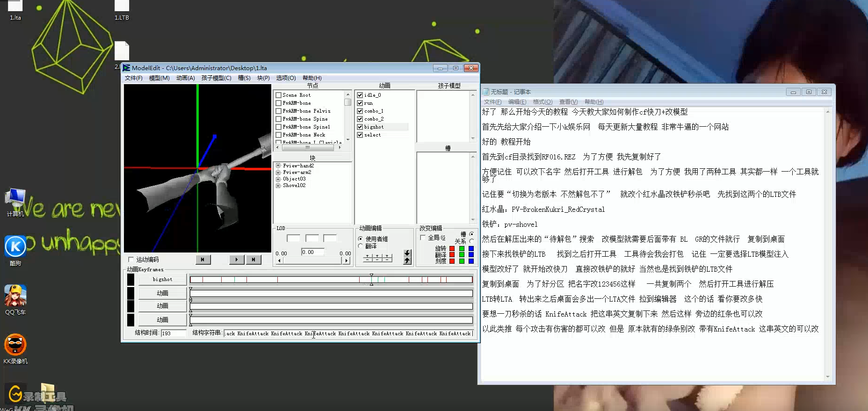Select FvARM-bone Spine1 in node list
Image resolution: width=868 pixels, height=411 pixels.
(306, 127)
